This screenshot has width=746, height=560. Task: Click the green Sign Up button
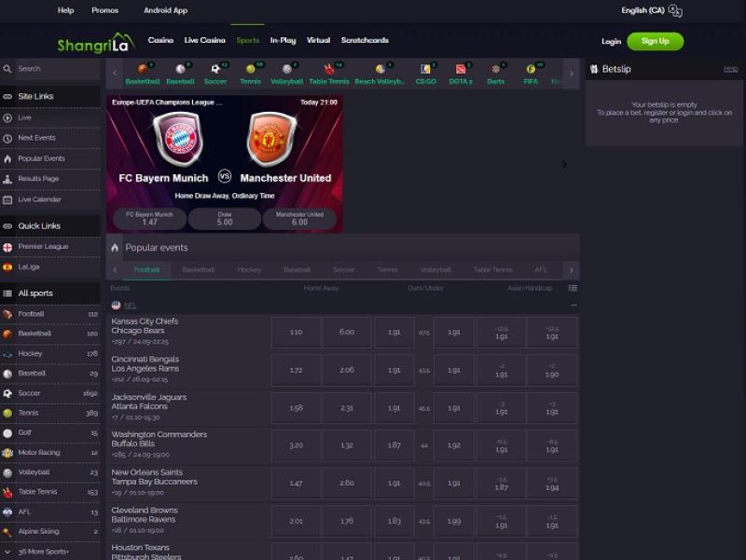coord(655,41)
